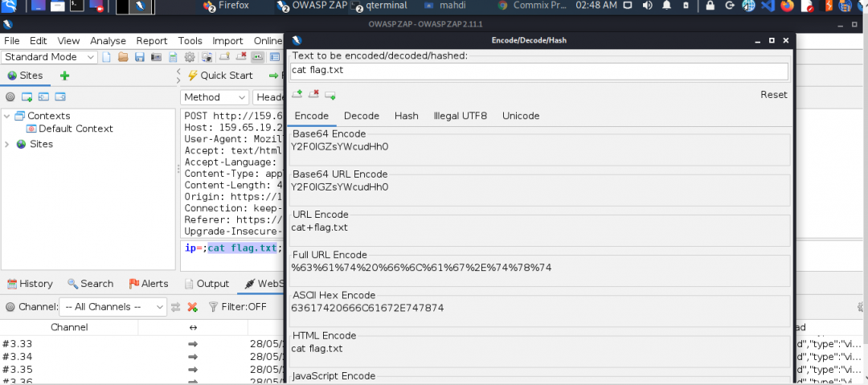This screenshot has height=385, width=868.
Task: Click the toolbar icon left of the lightbulb
Action: (x=207, y=57)
